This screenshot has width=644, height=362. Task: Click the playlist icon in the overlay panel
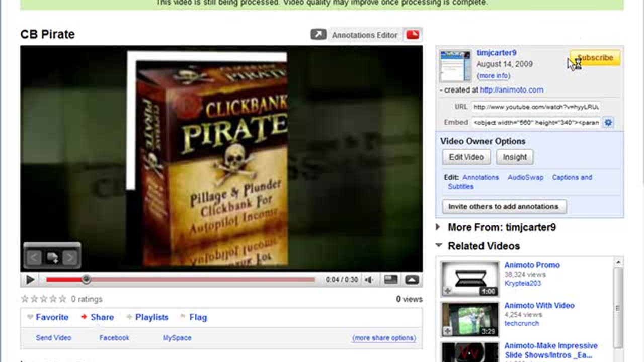pos(52,258)
